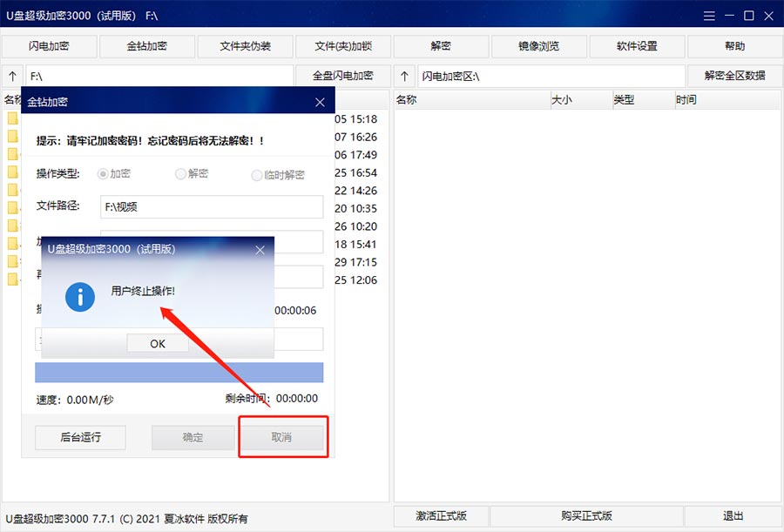Click the 后台运行 button
784x532 pixels.
click(80, 437)
